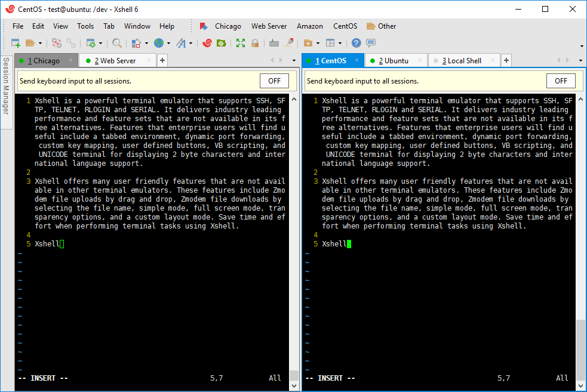Click the right terminal scrollbar up arrow

pyautogui.click(x=580, y=99)
